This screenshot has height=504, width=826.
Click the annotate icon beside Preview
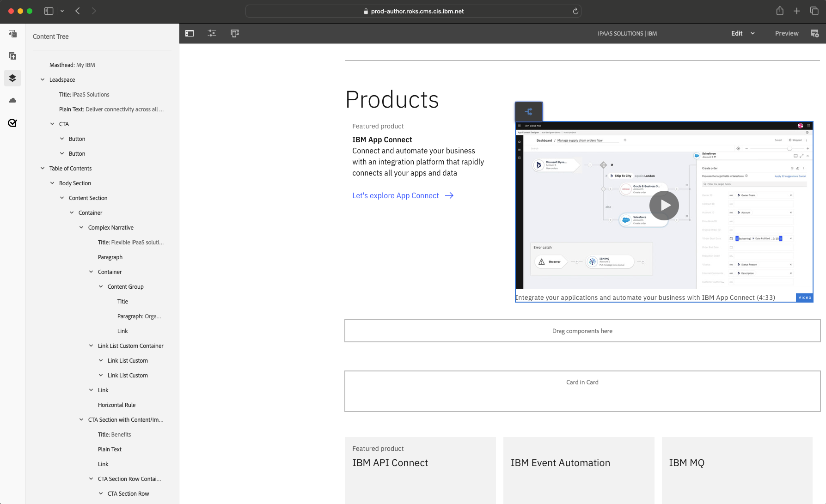tap(814, 33)
